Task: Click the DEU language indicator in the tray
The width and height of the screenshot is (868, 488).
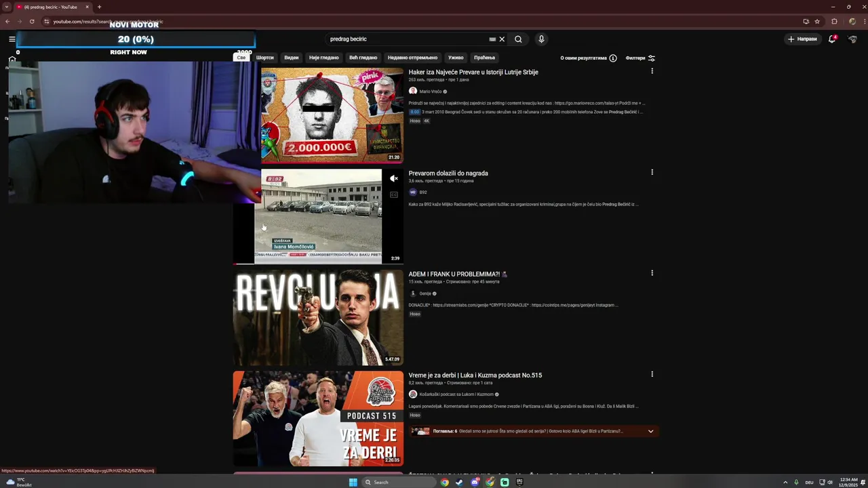Action: pyautogui.click(x=809, y=482)
